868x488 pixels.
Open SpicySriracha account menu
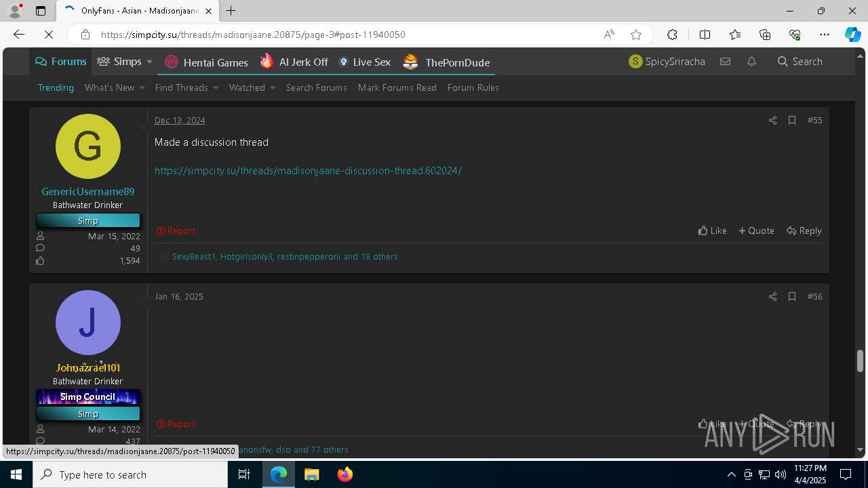[667, 62]
